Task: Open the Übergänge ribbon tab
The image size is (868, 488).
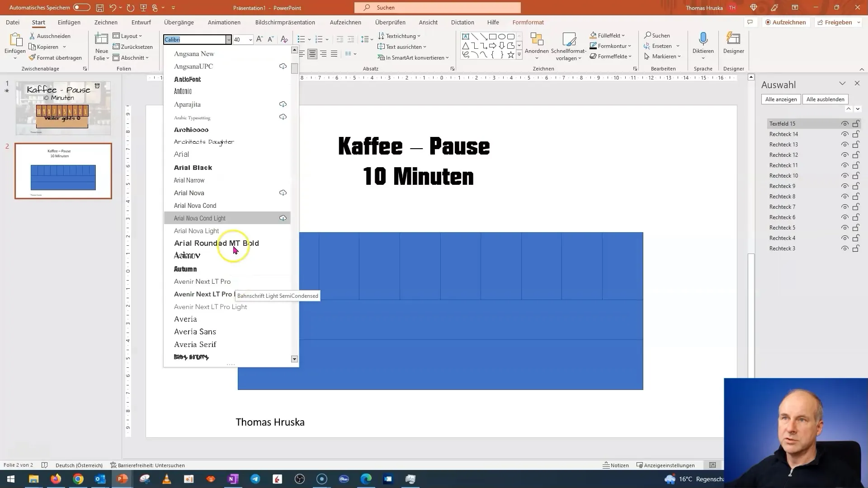Action: pos(179,22)
